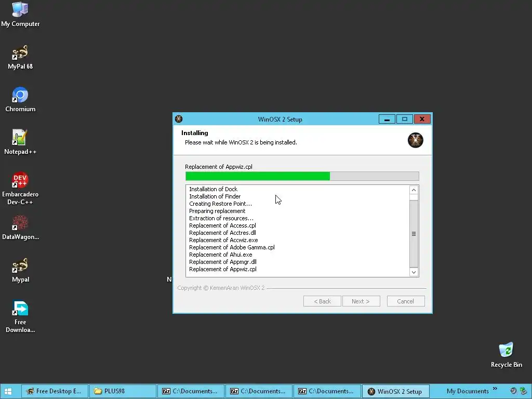
Task: Launch MyPal 68 browser shortcut
Action: (x=20, y=57)
